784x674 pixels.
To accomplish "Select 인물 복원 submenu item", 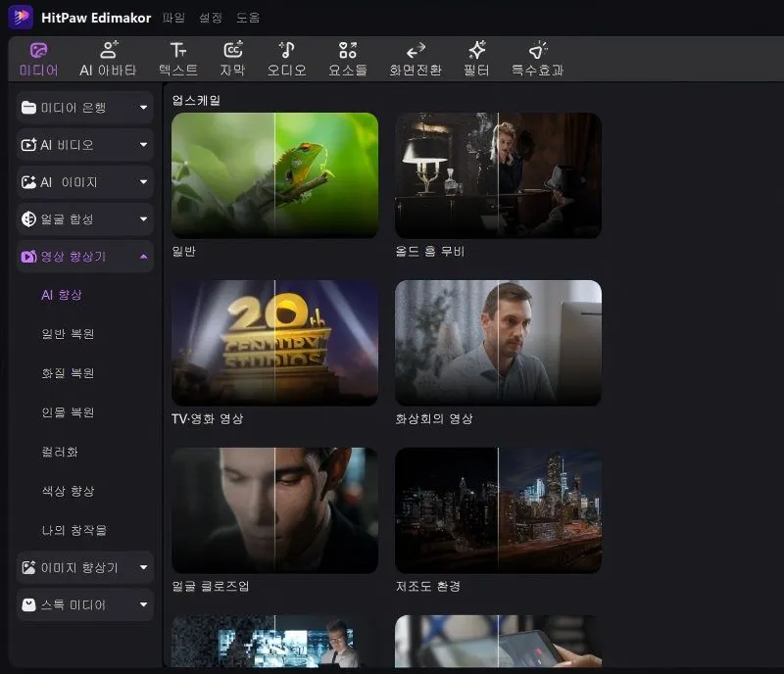I will point(68,412).
